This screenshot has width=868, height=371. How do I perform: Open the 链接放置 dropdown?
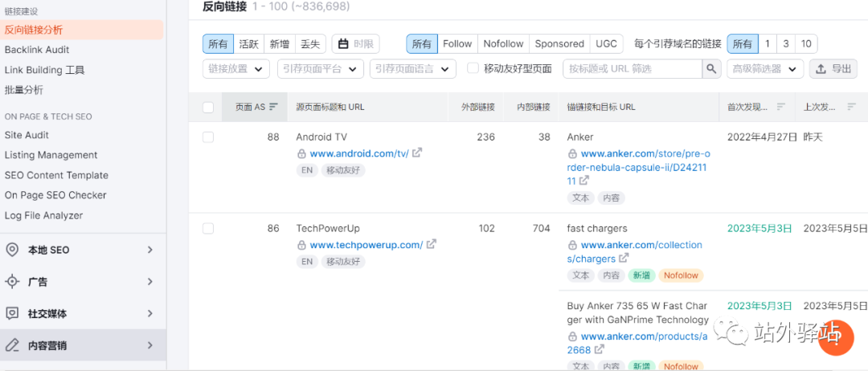point(236,68)
